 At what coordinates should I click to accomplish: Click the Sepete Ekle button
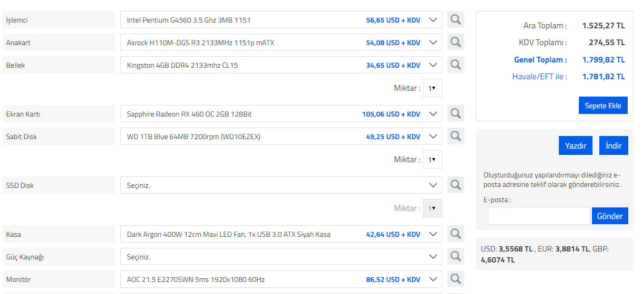[x=603, y=106]
